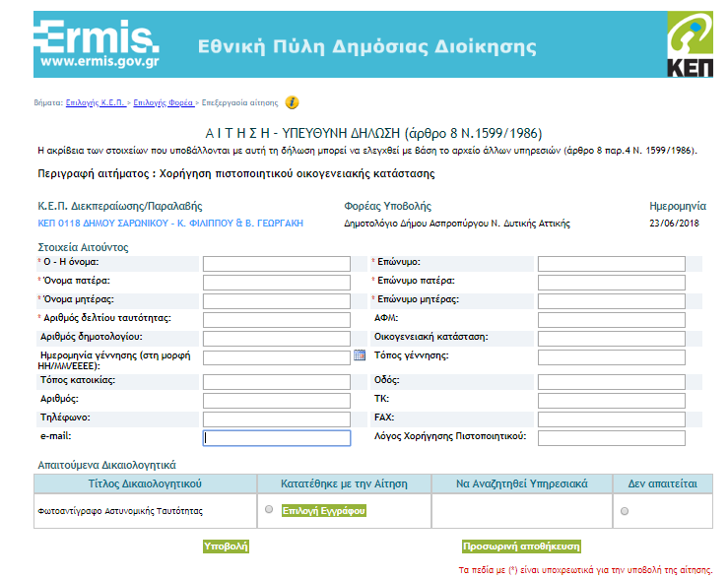The height and width of the screenshot is (579, 728).
Task: Focus the Λόγος Χορήγησης Πιστοποιητικού field
Action: click(x=611, y=438)
